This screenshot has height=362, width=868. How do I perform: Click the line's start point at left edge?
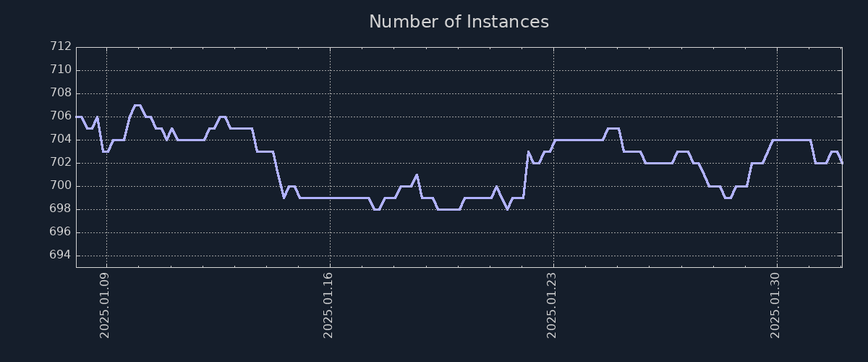point(77,117)
